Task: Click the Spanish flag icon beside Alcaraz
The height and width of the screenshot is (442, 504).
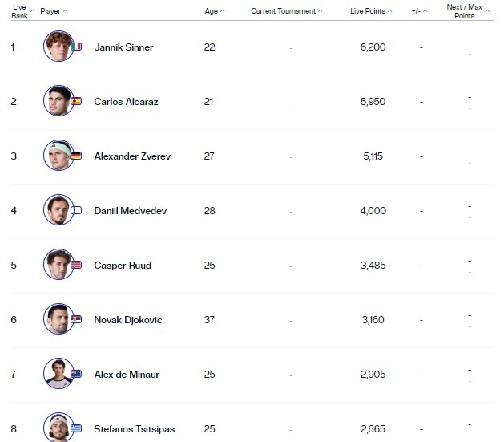Action: pyautogui.click(x=76, y=101)
